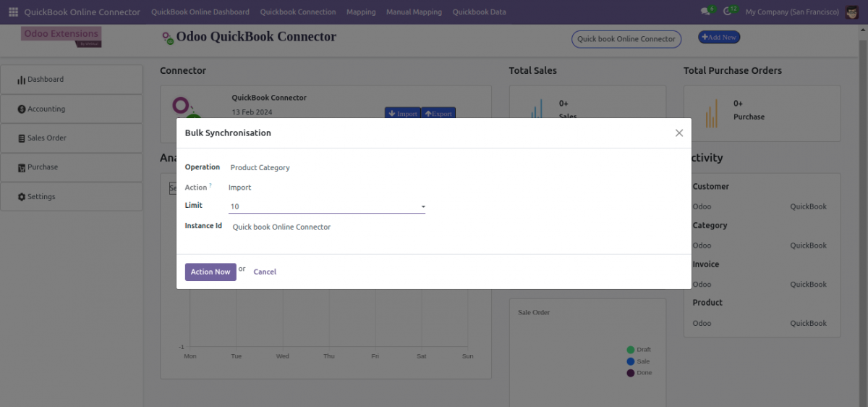Click the Odoo QuickBook Connector logo icon
Viewport: 868px width, 407px height.
pyautogui.click(x=167, y=37)
